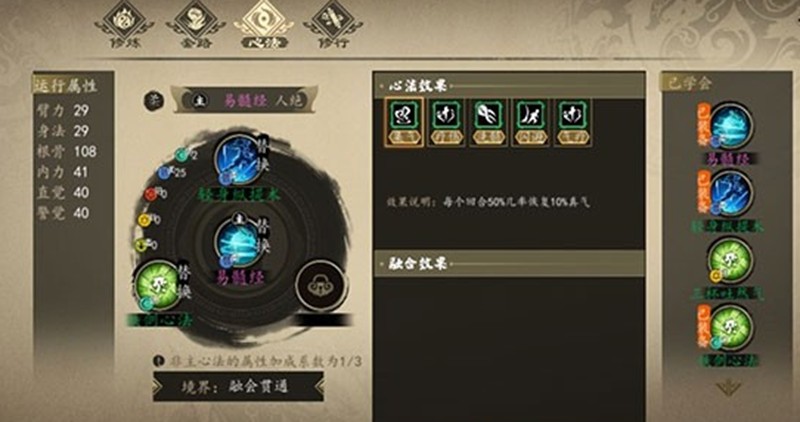Image resolution: width=800 pixels, height=422 pixels.
Task: Select the main 易筋经 skill orb in center
Action: [x=239, y=242]
